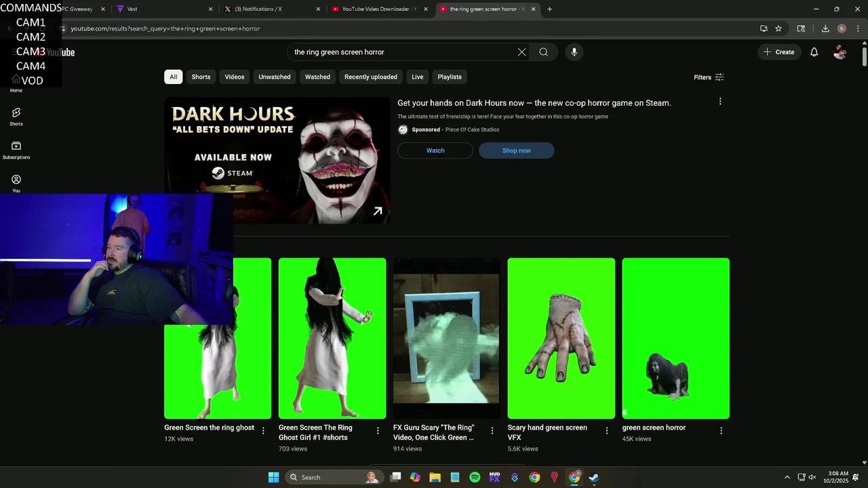Image resolution: width=868 pixels, height=488 pixels.
Task: Open File Explorer from the taskbar
Action: 435,477
